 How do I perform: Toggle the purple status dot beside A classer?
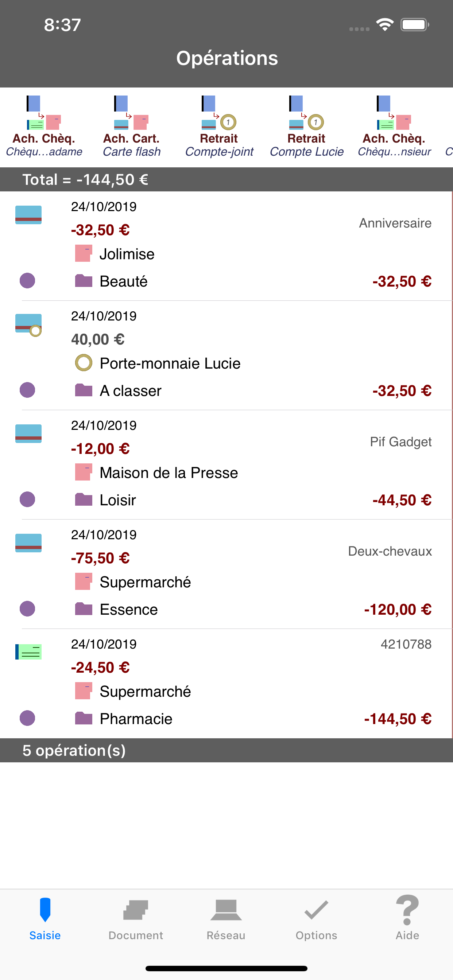click(27, 390)
